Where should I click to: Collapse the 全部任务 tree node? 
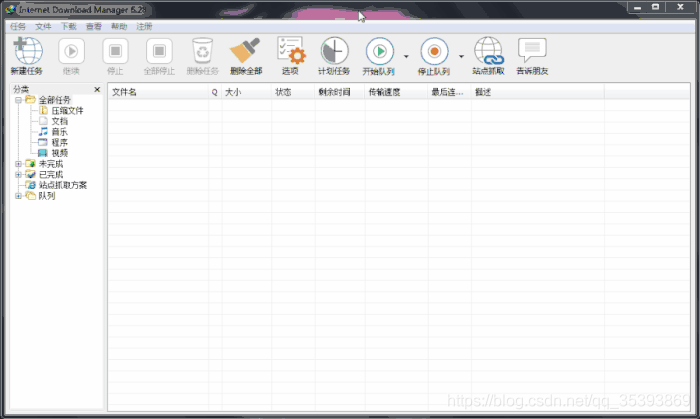[18, 100]
